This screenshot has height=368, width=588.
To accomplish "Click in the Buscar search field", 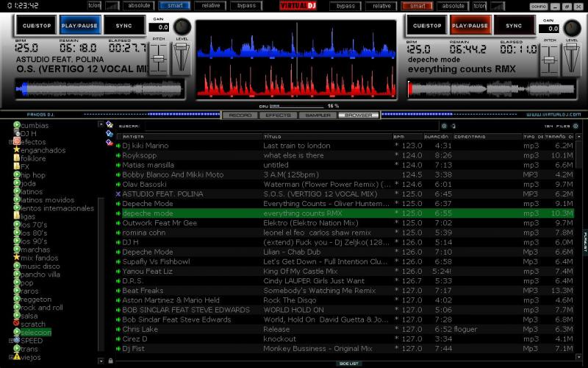I will pos(290,126).
